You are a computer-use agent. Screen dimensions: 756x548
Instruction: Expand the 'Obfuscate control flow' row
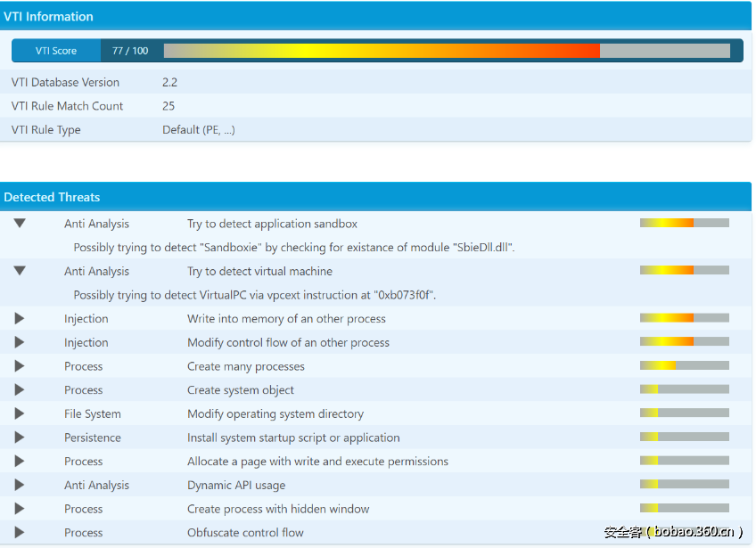(x=20, y=533)
